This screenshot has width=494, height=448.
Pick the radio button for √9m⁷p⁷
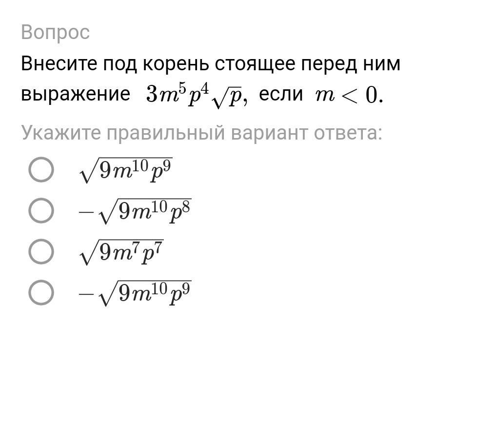click(x=41, y=252)
